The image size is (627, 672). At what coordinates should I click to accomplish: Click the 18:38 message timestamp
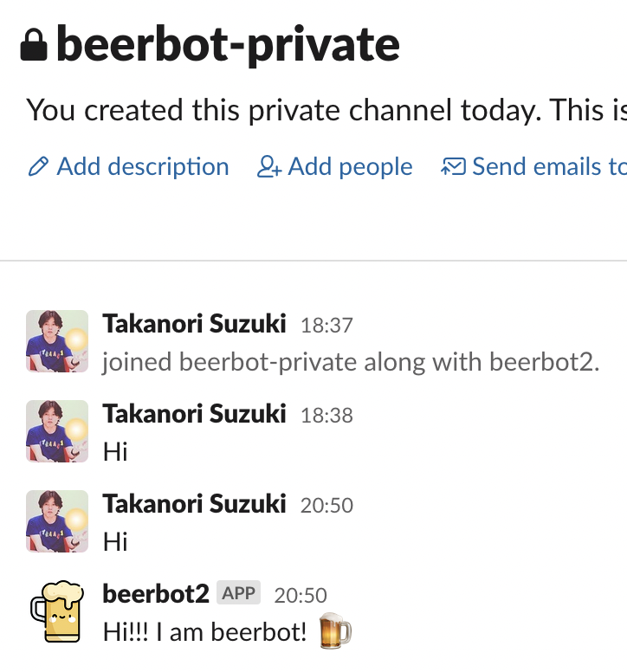click(x=326, y=416)
